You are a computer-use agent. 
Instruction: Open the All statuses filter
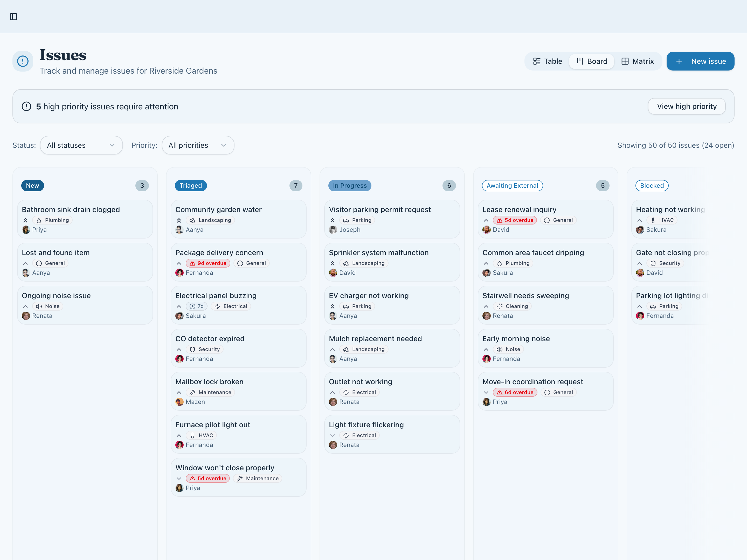click(x=81, y=145)
